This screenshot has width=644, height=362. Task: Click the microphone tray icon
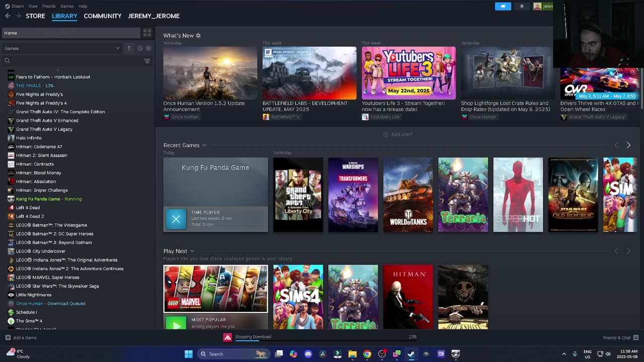575,354
